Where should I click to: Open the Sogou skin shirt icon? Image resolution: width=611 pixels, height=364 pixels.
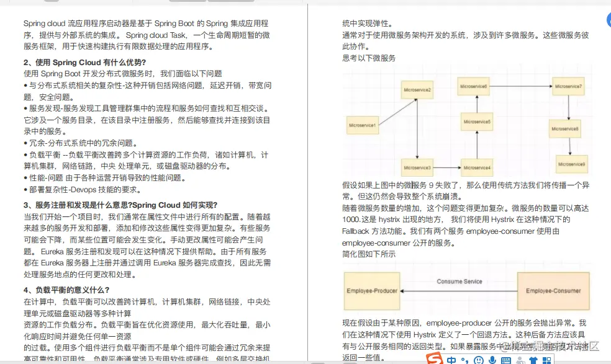click(533, 361)
